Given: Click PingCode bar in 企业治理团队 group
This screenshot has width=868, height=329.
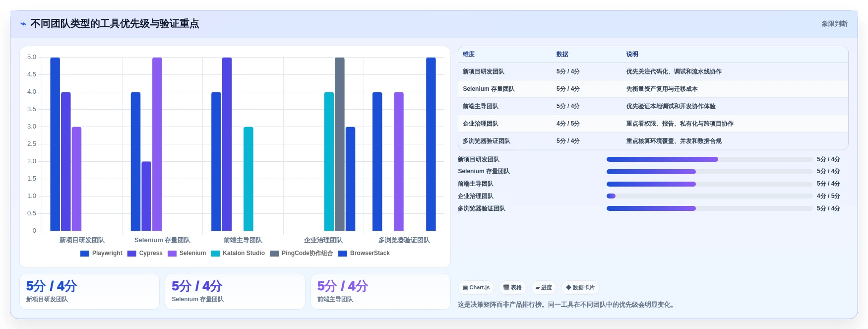Looking at the screenshot, I should (x=340, y=144).
